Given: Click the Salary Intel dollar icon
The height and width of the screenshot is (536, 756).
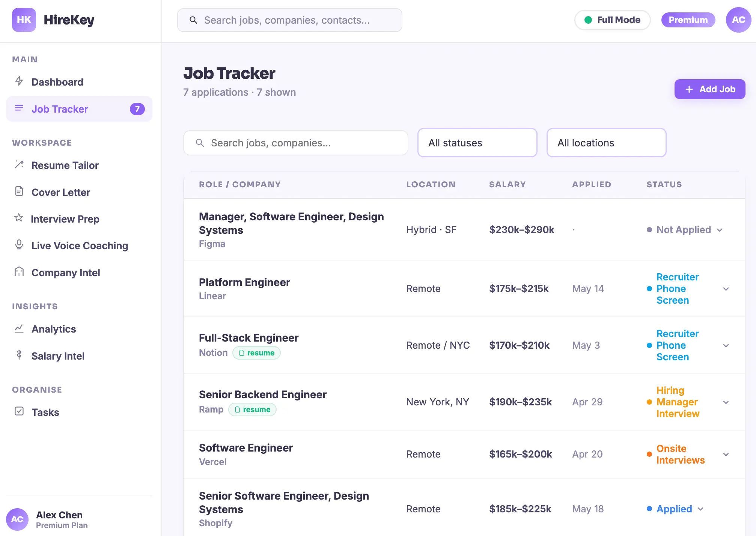Looking at the screenshot, I should (x=19, y=355).
